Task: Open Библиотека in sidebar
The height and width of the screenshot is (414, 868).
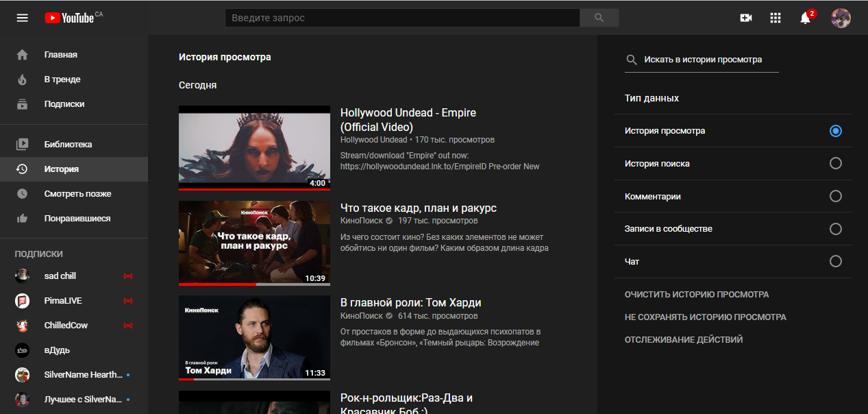Action: click(68, 145)
